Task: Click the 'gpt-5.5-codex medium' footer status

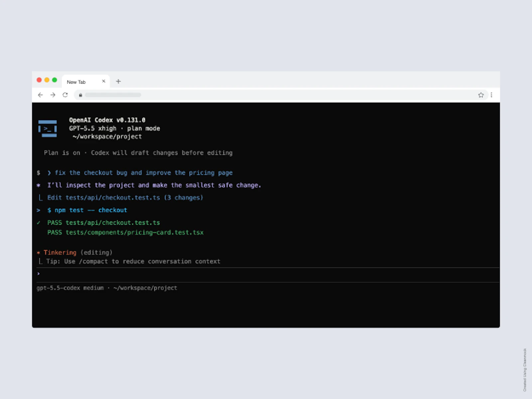Action: [x=107, y=288]
